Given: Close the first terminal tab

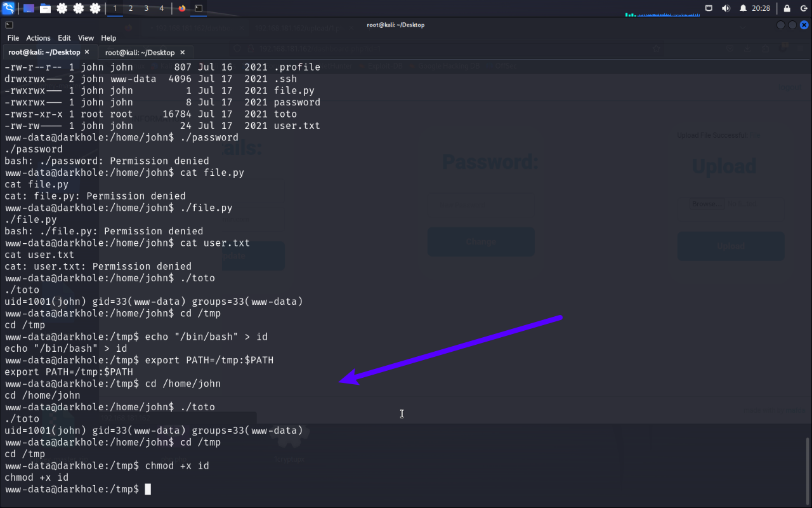Looking at the screenshot, I should (x=87, y=52).
